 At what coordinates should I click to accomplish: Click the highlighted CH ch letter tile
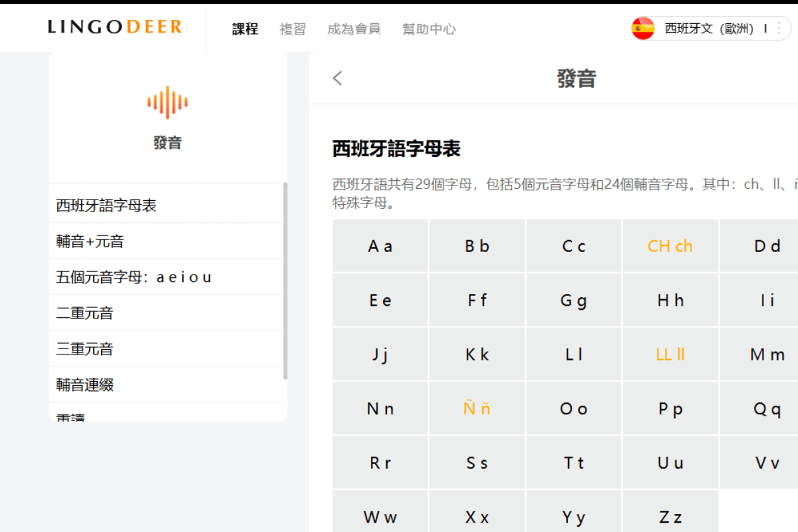(670, 245)
